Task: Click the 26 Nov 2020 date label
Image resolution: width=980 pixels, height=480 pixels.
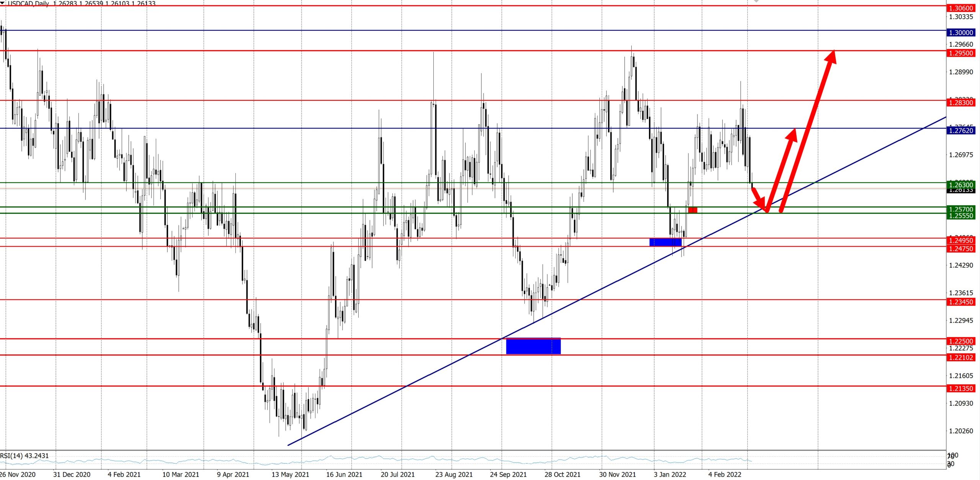Action: point(18,474)
